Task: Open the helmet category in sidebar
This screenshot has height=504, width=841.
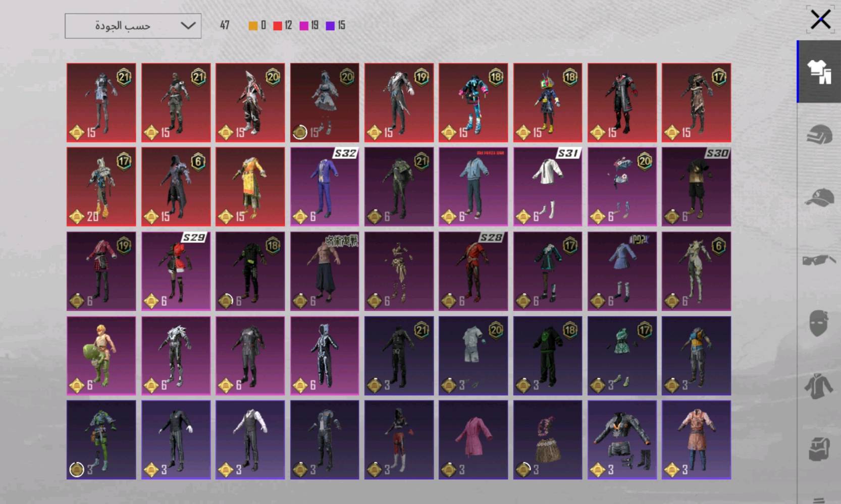Action: (819, 135)
